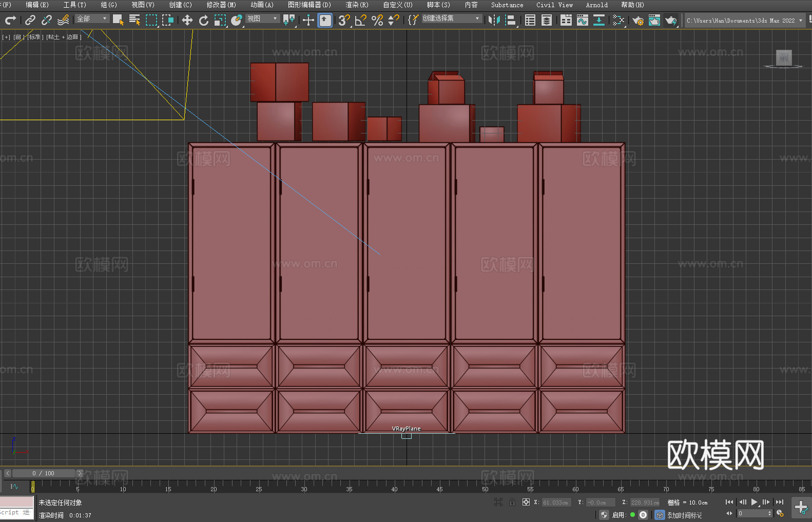Open the Civil View menu
Screen dimensions: 812x522
pyautogui.click(x=554, y=5)
